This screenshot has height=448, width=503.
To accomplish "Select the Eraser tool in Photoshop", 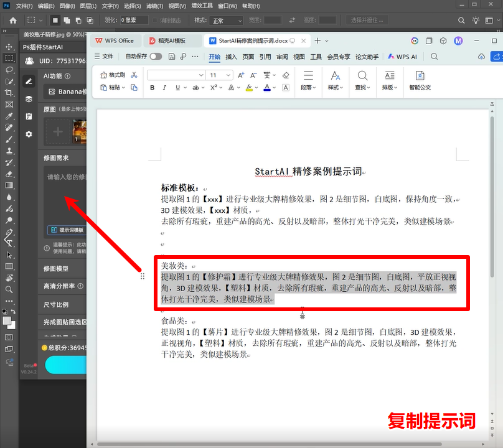I will [x=9, y=174].
